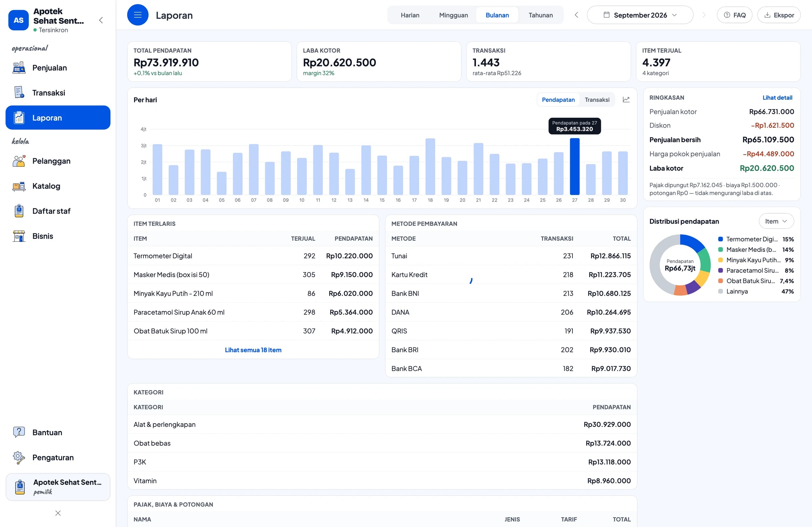Collapse sidebar with the chevron arrow
The image size is (812, 527).
click(100, 20)
